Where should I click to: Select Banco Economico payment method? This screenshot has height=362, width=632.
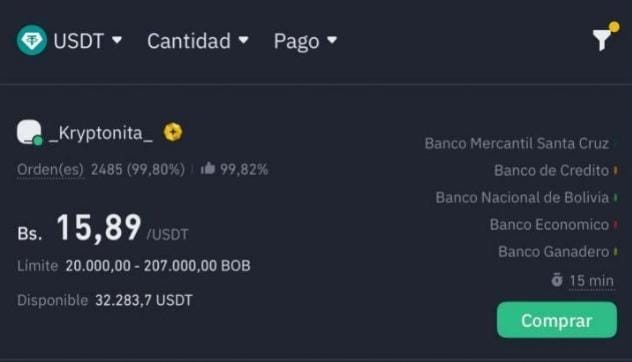point(549,225)
